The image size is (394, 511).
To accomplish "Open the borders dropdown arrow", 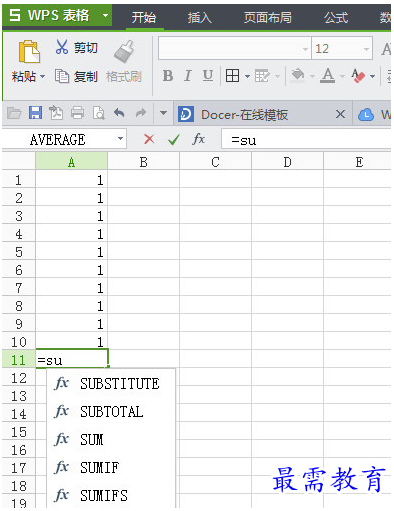I will click(247, 76).
